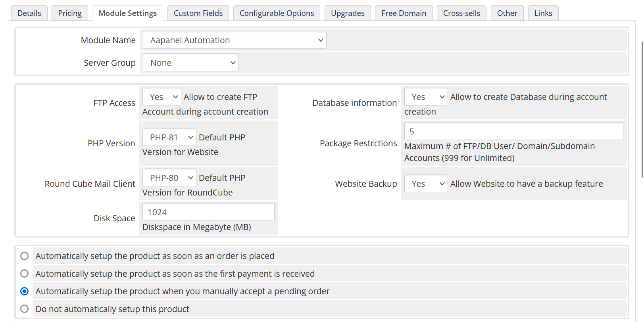Open the Pricing tab
644x322 pixels.
click(70, 13)
